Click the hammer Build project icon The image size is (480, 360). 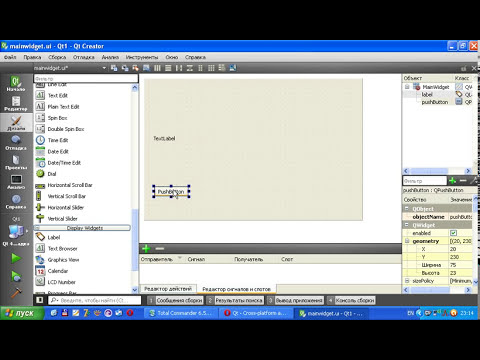(x=16, y=293)
